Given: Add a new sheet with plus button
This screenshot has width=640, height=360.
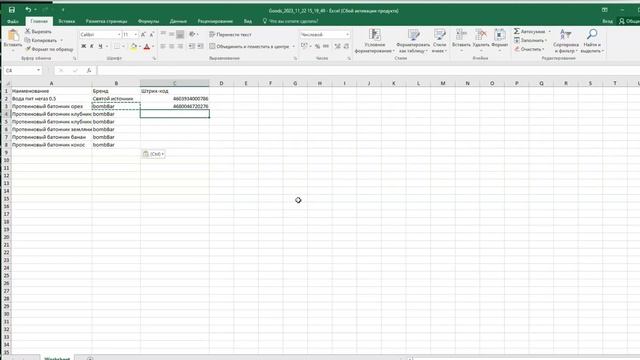Looking at the screenshot, I should pos(90,358).
